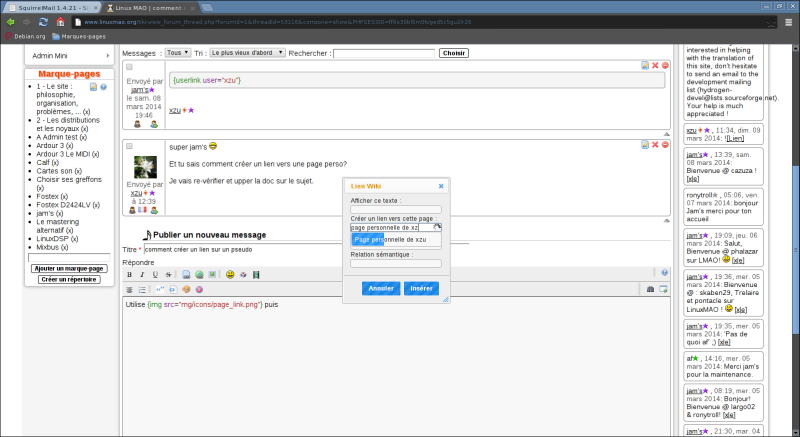Open the Debian.org bookmark
Screen dimensions: 800x437
pyautogui.click(x=25, y=36)
